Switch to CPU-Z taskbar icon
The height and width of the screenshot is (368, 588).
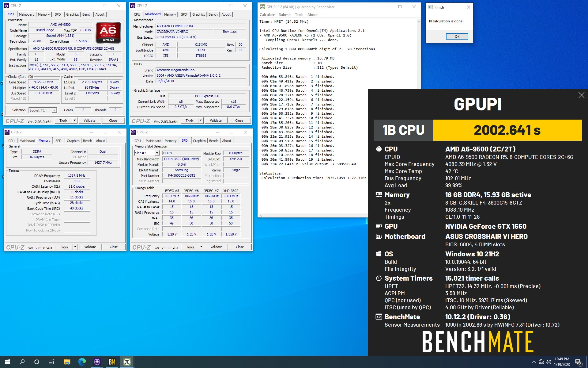point(97,362)
